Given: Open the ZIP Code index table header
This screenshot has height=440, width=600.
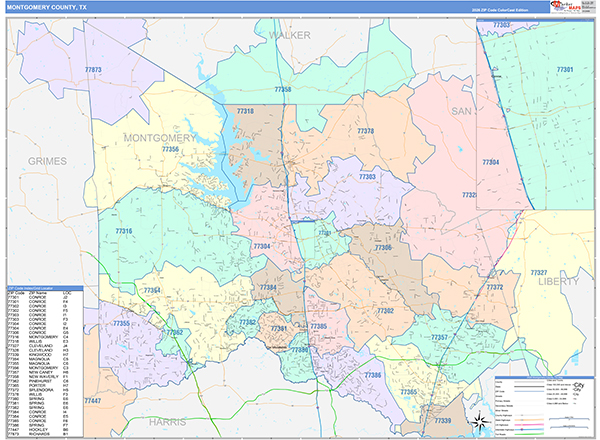Looking at the screenshot, I should (45, 288).
